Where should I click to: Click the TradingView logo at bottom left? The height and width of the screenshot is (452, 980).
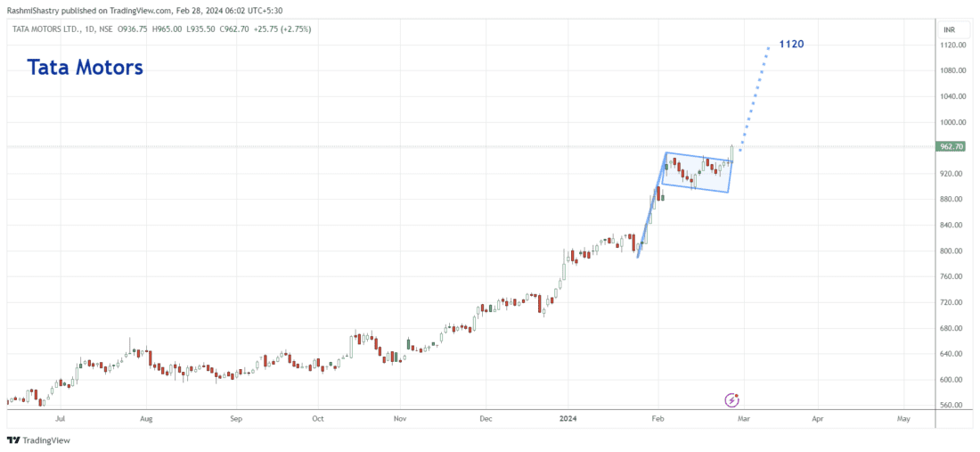pos(38,440)
